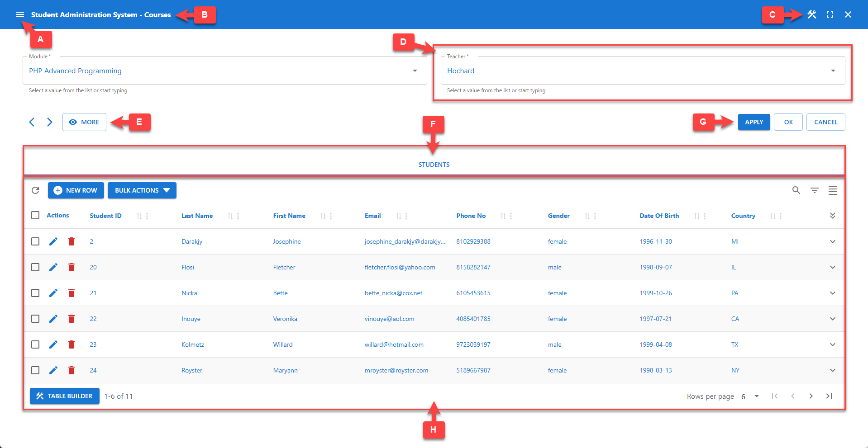The height and width of the screenshot is (448, 868).
Task: Check the row for student Royster
Action: point(35,370)
